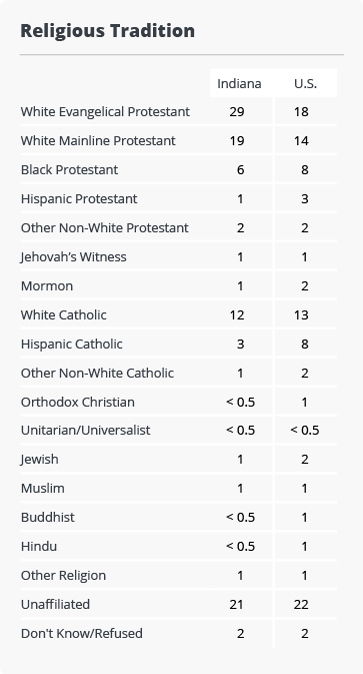Select the Indiana column header
The width and height of the screenshot is (363, 674).
click(239, 83)
